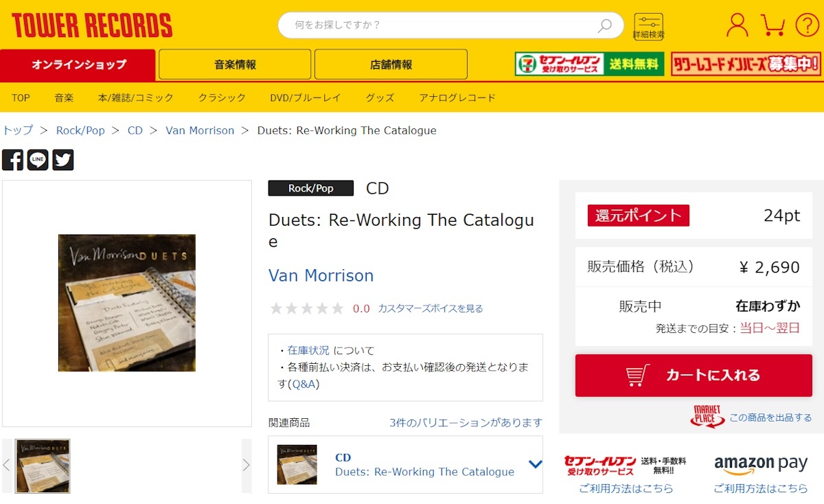Share on Facebook icon
Screen dimensions: 824x504
coord(12,160)
